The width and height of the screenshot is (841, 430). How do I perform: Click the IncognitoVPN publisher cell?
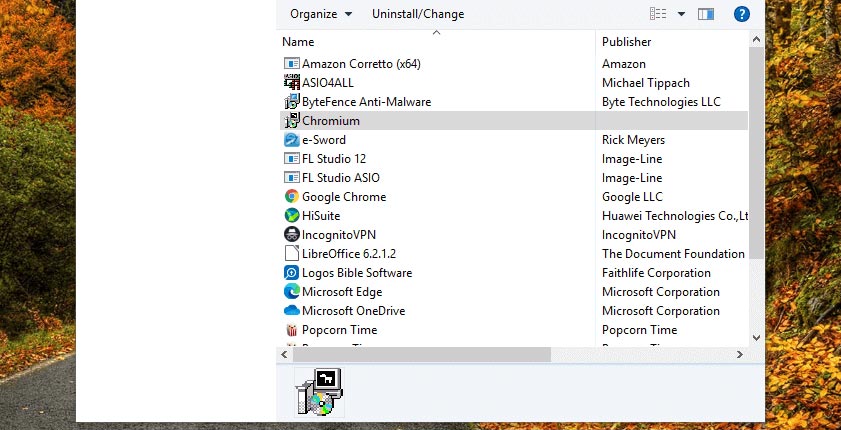(639, 235)
